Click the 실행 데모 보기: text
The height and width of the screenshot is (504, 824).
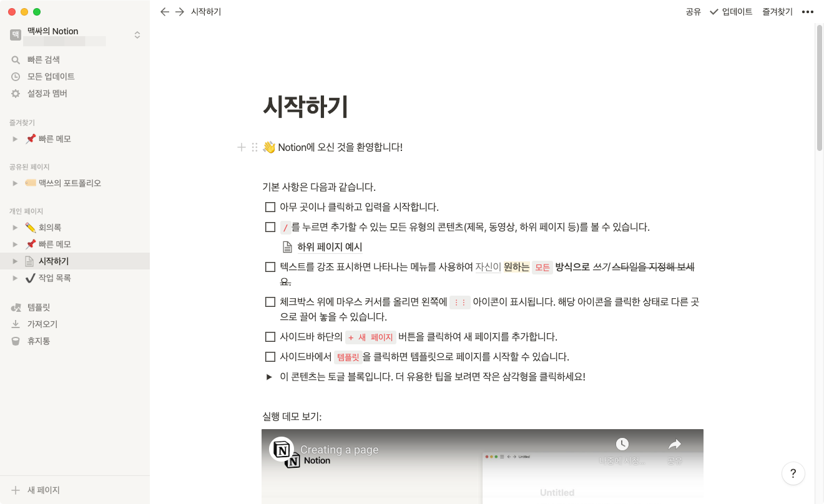click(x=292, y=417)
